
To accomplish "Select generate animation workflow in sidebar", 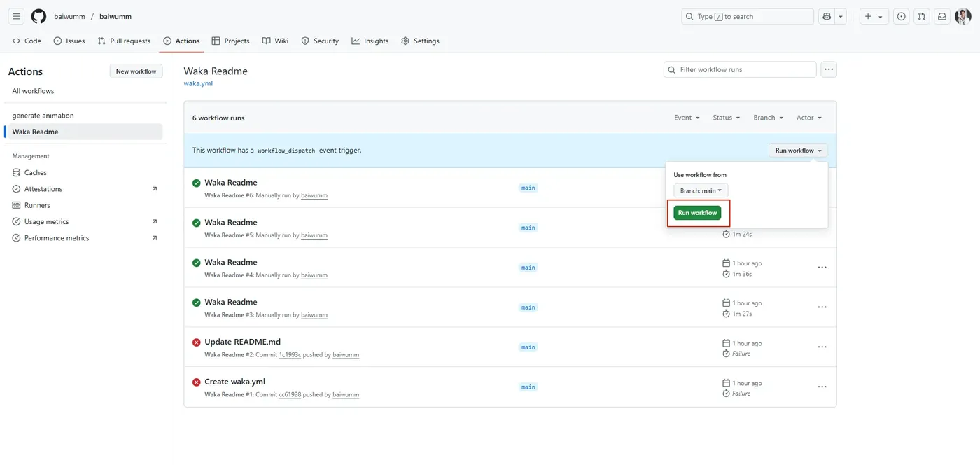I will tap(43, 116).
